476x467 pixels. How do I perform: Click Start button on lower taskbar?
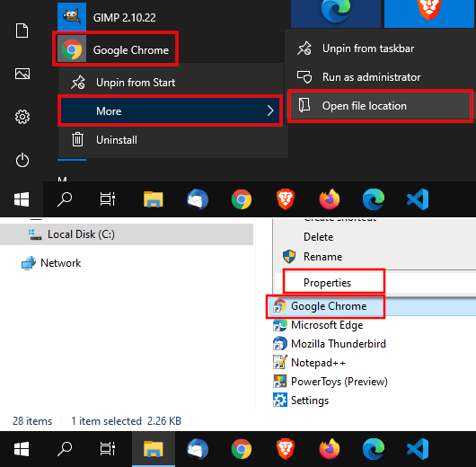[x=22, y=449]
